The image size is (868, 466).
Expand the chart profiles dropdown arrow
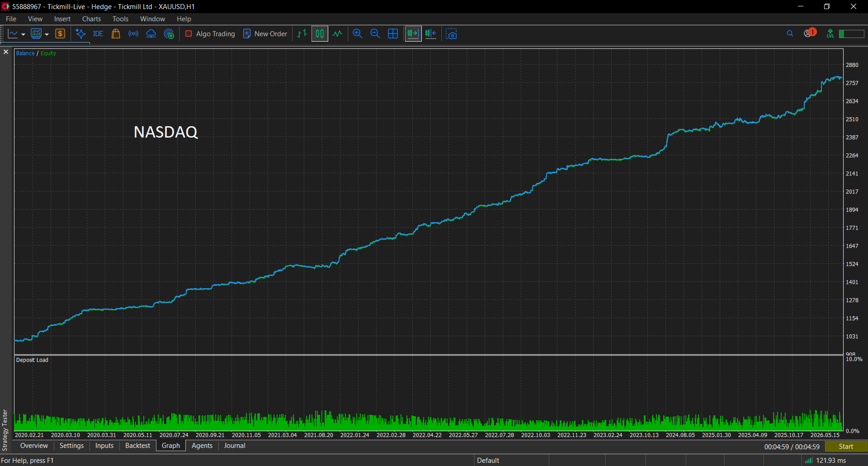[x=47, y=34]
